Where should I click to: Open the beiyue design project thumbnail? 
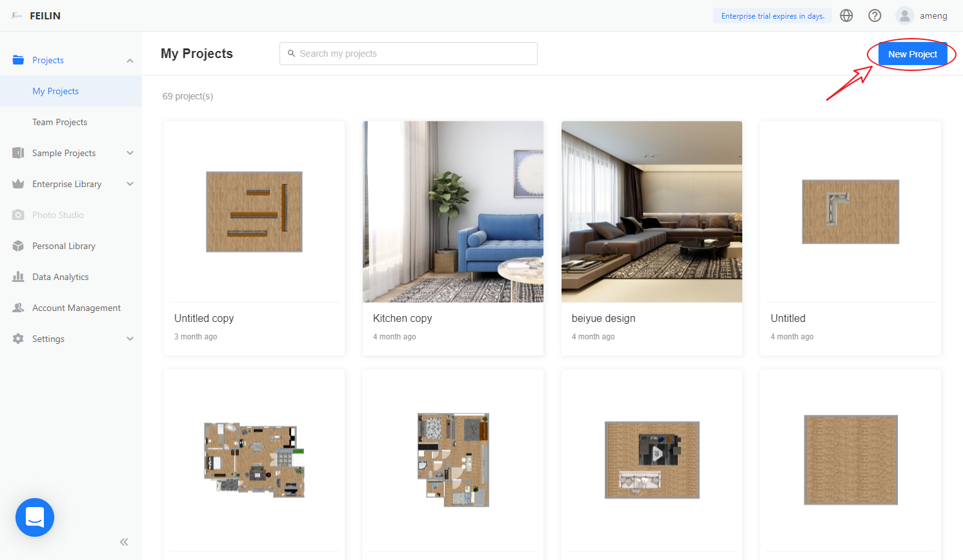click(x=652, y=212)
